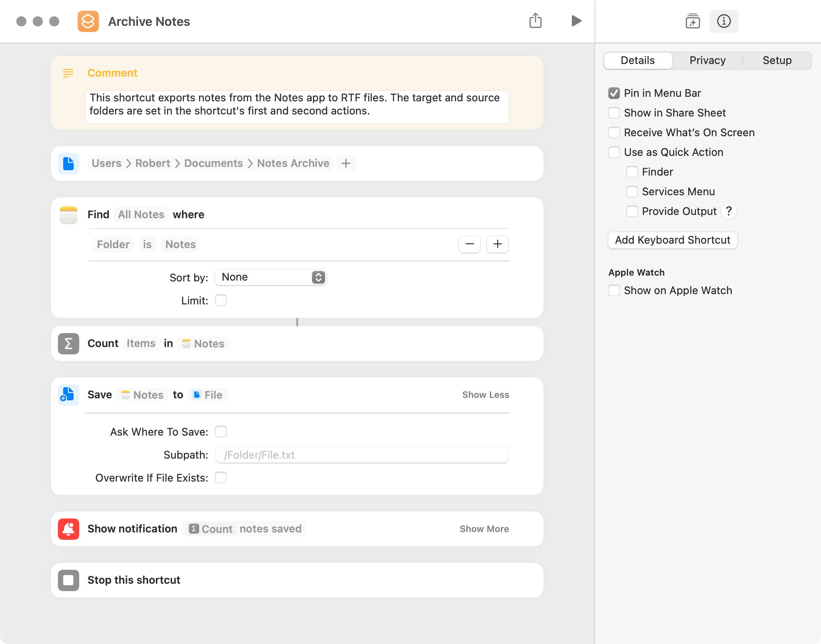Enable Use as Quick Action
The height and width of the screenshot is (644, 821).
coord(614,152)
